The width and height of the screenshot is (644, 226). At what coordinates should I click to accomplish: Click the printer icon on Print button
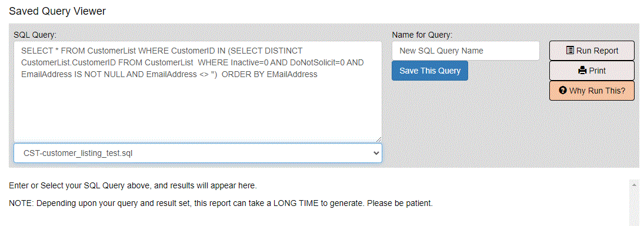point(582,71)
